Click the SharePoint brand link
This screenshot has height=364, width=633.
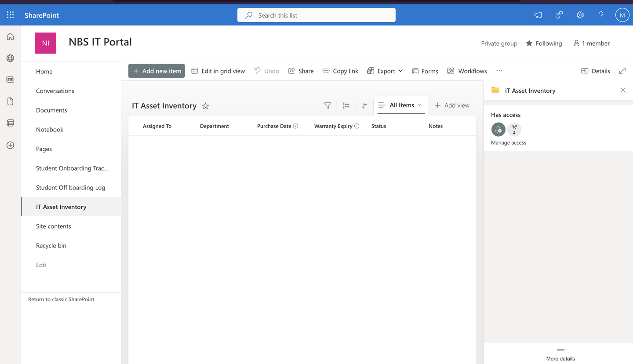pos(42,15)
